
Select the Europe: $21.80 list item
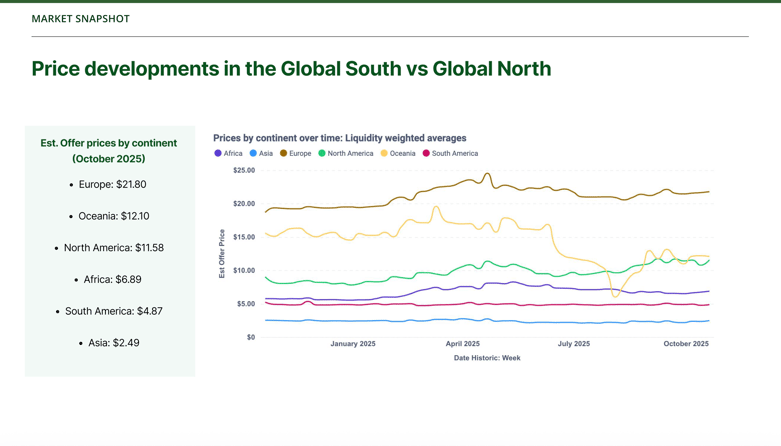[x=112, y=185]
